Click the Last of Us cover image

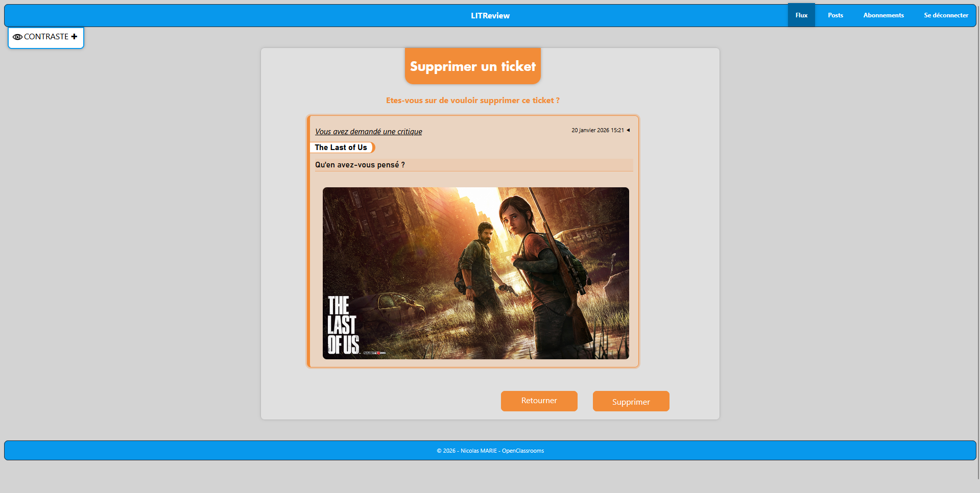tap(475, 273)
